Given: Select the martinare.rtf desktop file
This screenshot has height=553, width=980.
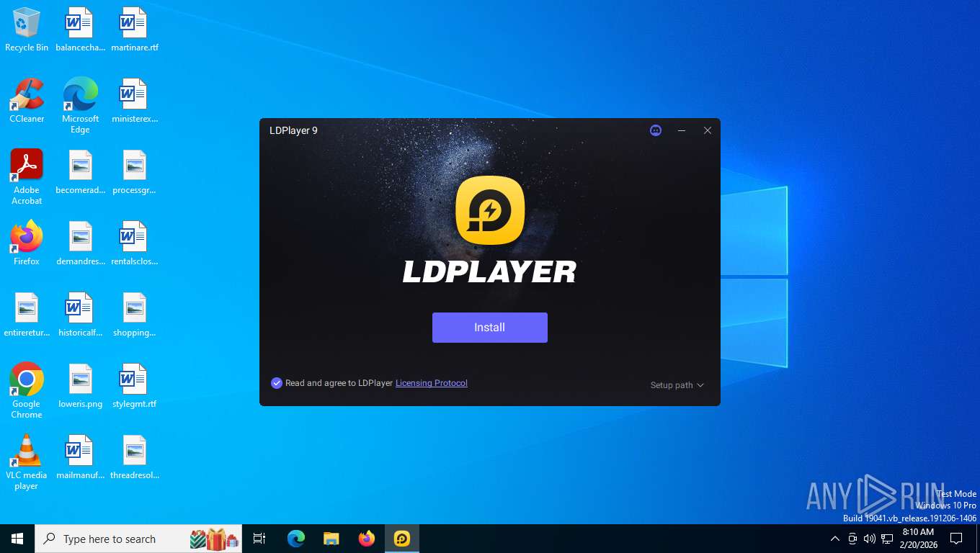Looking at the screenshot, I should tap(135, 30).
